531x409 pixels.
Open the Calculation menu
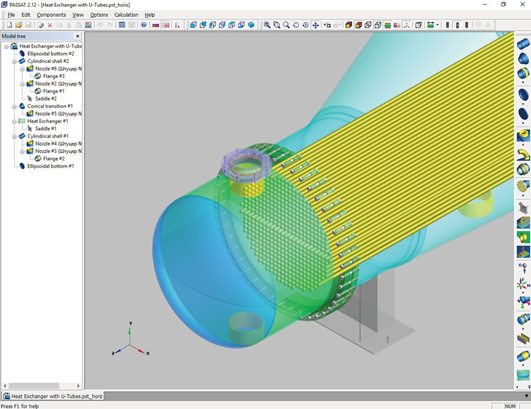point(126,15)
